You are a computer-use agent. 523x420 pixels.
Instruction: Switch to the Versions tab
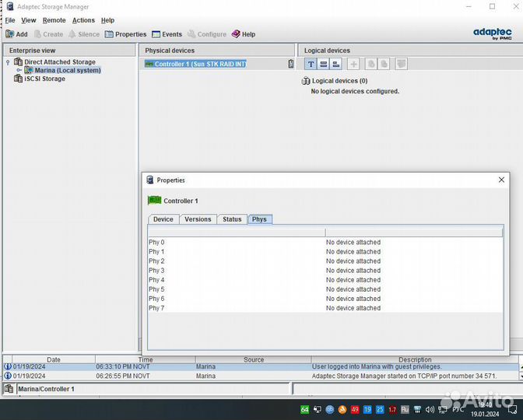pyautogui.click(x=198, y=219)
